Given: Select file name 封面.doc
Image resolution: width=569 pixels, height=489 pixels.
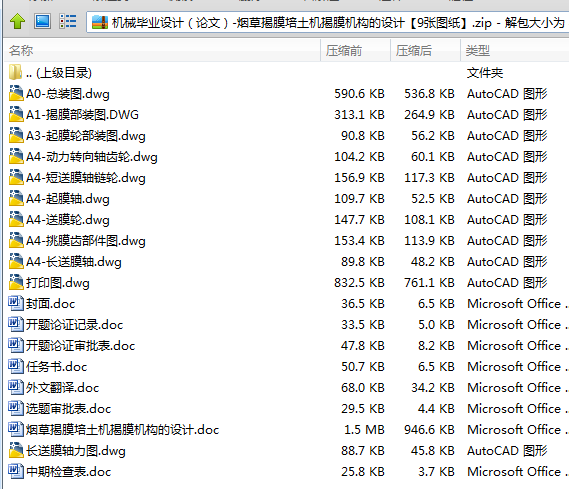Looking at the screenshot, I should click(50, 304).
